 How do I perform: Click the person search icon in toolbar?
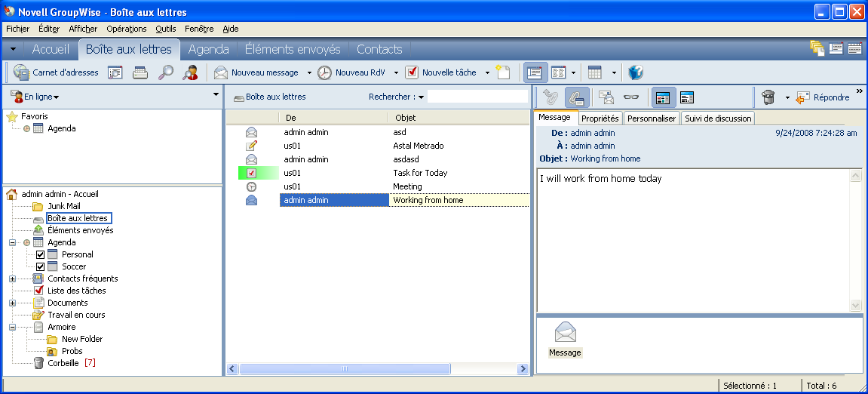[191, 72]
